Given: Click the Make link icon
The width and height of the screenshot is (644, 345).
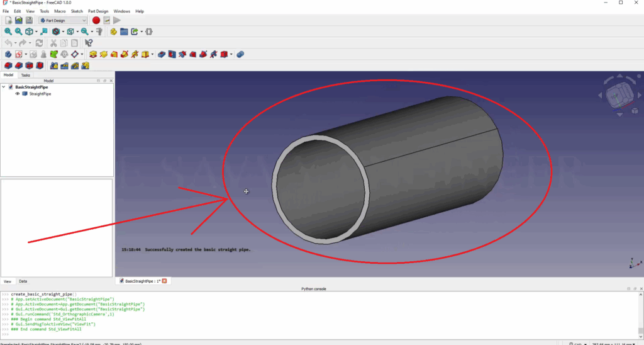Looking at the screenshot, I should click(x=135, y=31).
